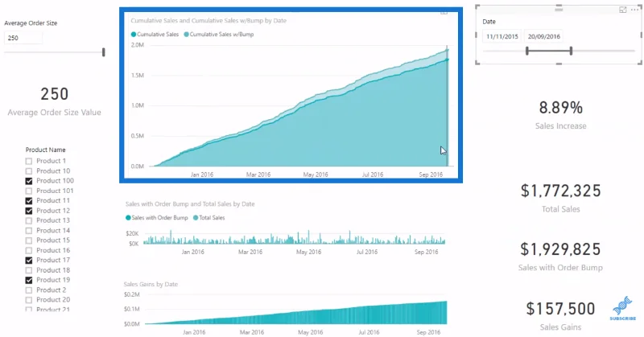Screen dimensions: 644x337
Task: Select the 8.89% Sales Increase card
Action: [560, 115]
